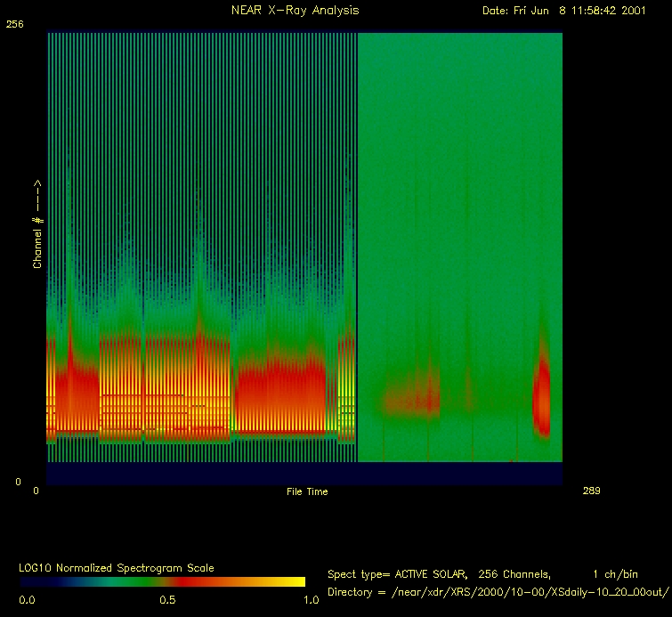Click the Directory path text
The height and width of the screenshot is (617, 672).
tap(498, 592)
